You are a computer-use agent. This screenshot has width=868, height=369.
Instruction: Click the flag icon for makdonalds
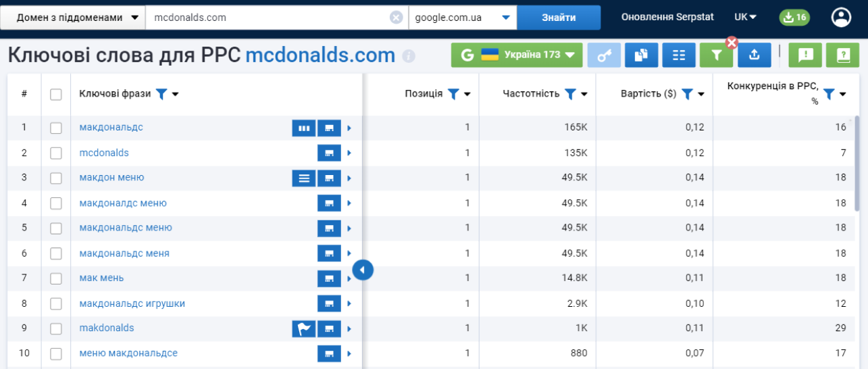pos(304,329)
